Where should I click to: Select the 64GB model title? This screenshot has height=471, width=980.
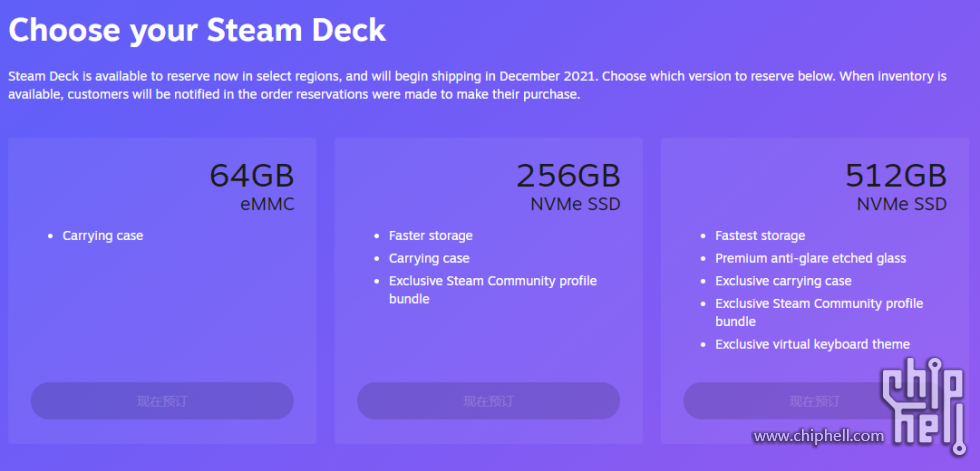[x=252, y=176]
